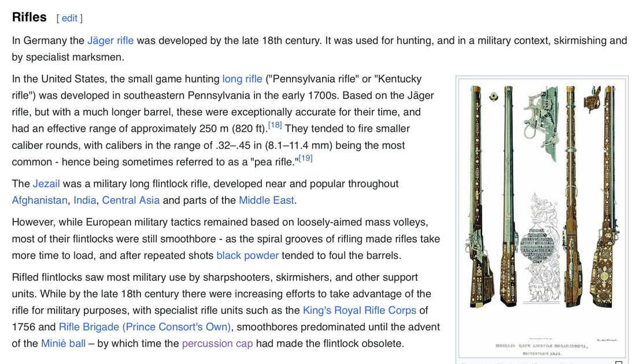Visit the Afghanistan link
Image resolution: width=636 pixels, height=364 pixels.
click(x=40, y=200)
